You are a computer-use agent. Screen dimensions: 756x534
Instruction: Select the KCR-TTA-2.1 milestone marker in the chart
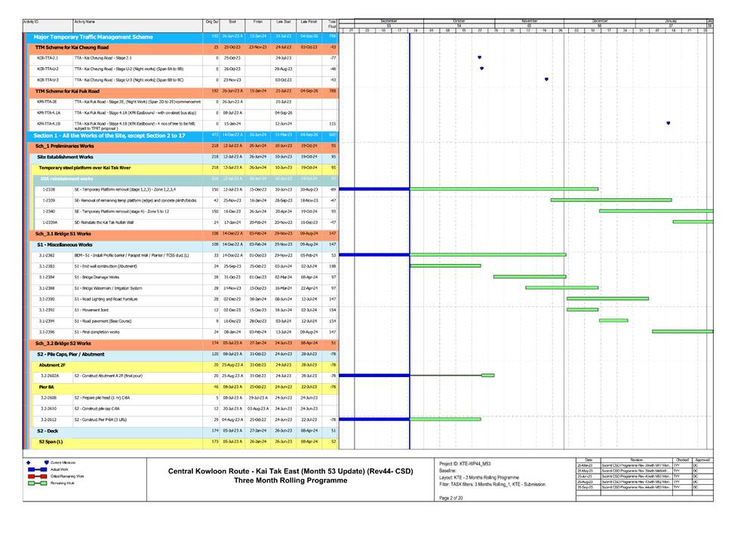479,57
